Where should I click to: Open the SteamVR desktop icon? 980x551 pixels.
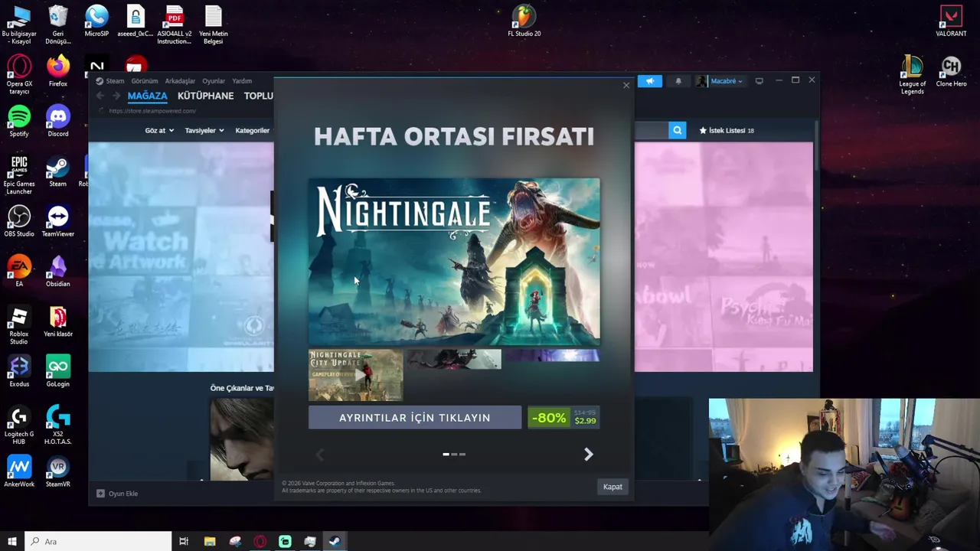click(x=57, y=471)
